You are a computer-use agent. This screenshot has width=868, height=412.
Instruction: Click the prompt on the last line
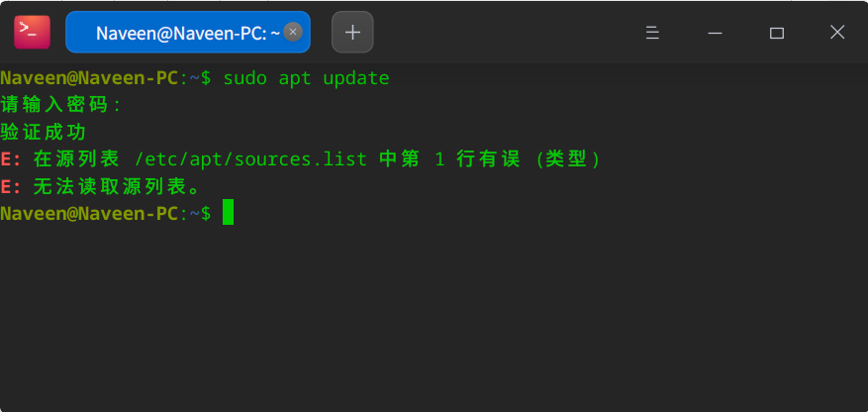click(x=105, y=212)
